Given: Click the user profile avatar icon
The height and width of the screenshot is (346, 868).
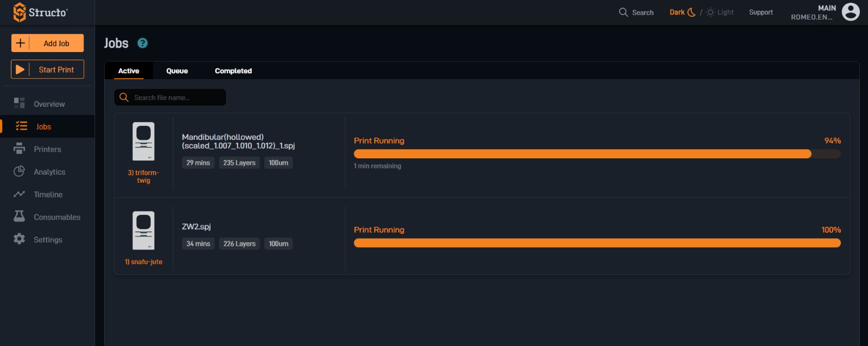Looking at the screenshot, I should click(850, 12).
